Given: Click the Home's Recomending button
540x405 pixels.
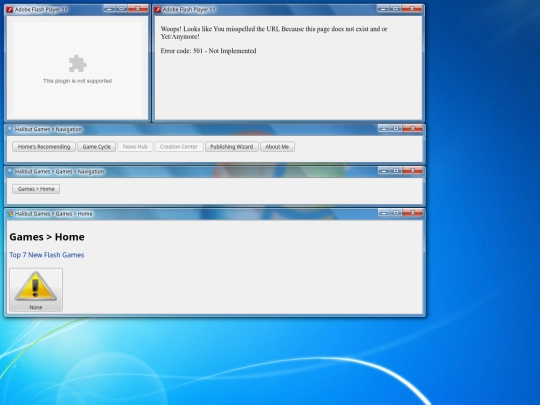Looking at the screenshot, I should 44,147.
